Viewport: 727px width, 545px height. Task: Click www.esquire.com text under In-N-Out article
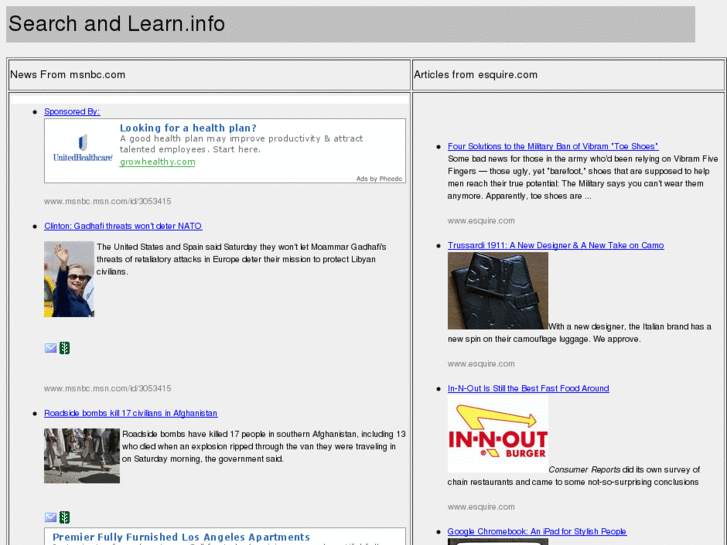(x=481, y=507)
